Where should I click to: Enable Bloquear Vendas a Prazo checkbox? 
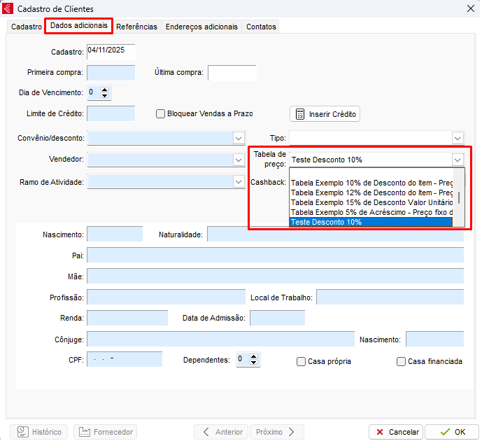[x=160, y=113]
